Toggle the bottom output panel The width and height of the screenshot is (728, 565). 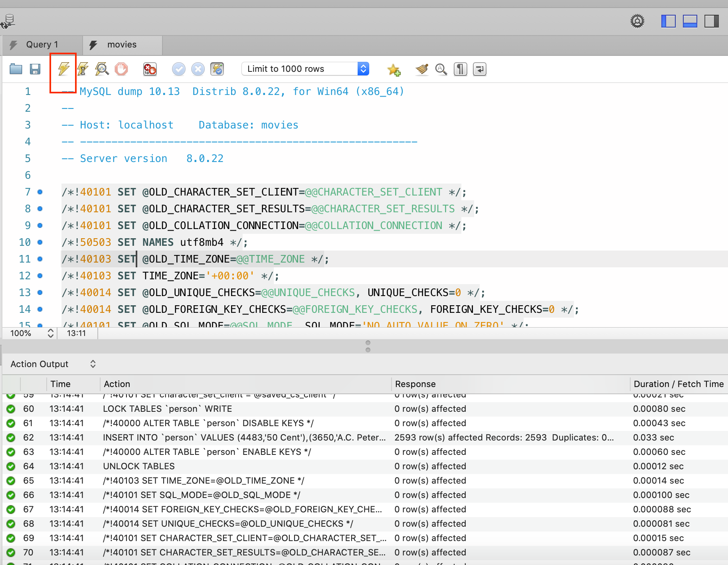pyautogui.click(x=690, y=21)
